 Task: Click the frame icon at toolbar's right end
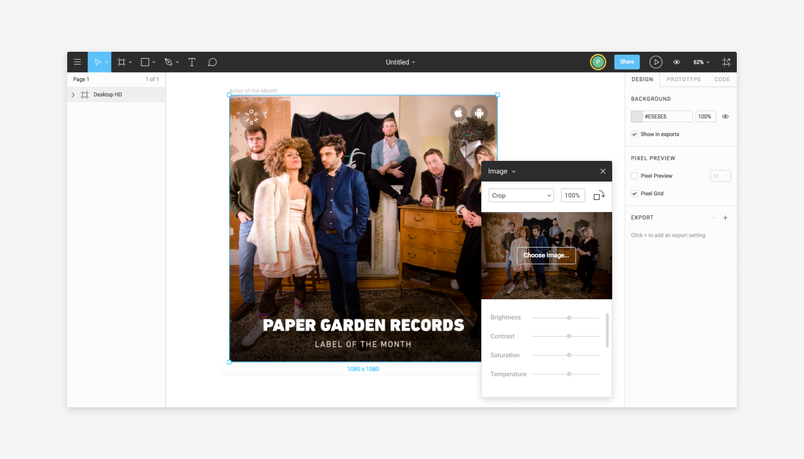(726, 62)
